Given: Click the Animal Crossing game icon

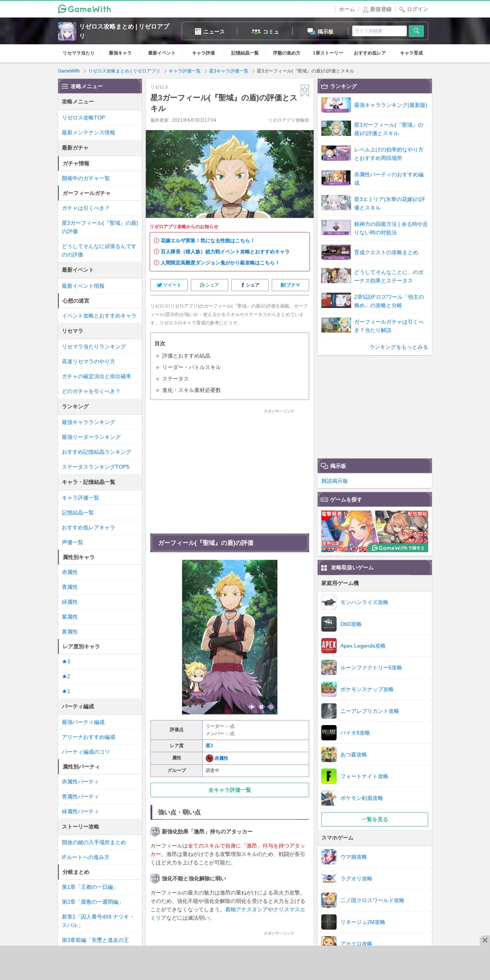Looking at the screenshot, I should [329, 754].
